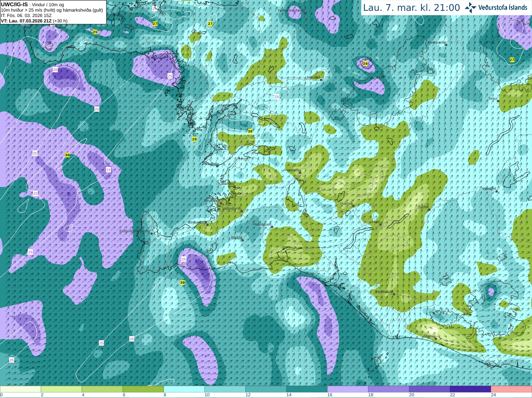Click the Bláfjöll station label

coord(236,238)
